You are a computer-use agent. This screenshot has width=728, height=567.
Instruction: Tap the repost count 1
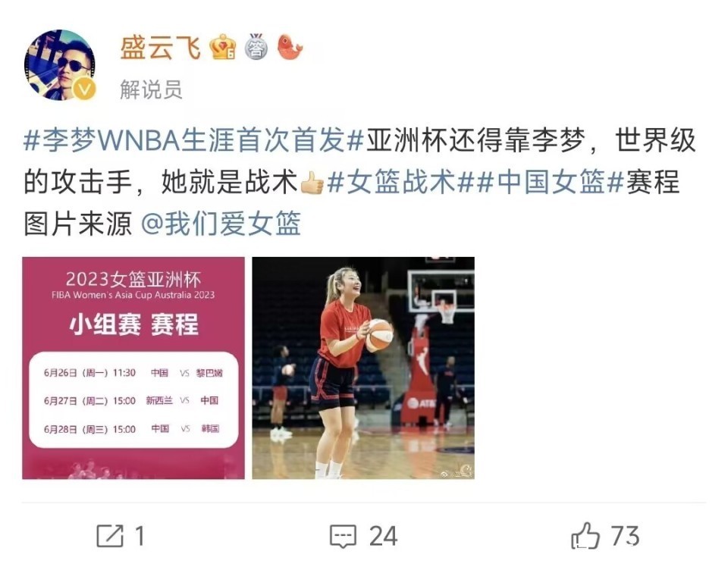pos(140,537)
